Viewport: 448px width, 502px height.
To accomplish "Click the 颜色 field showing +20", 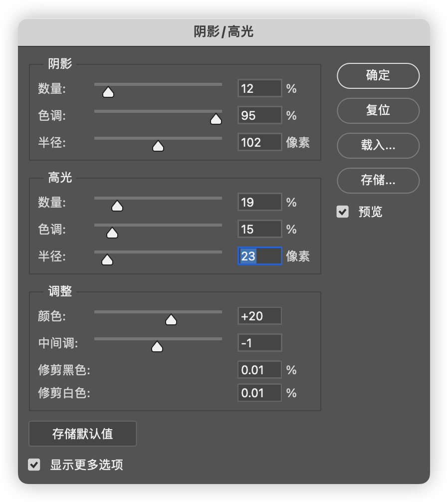I will (x=259, y=316).
